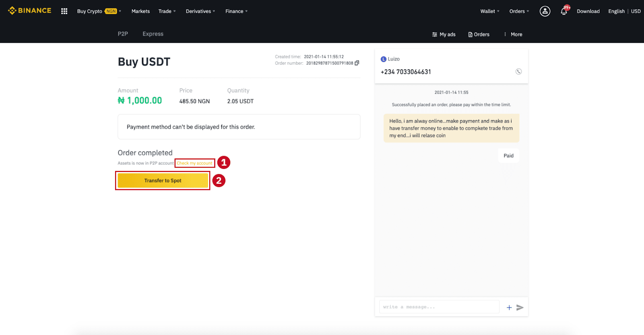Expand the Orders dropdown in top bar
The width and height of the screenshot is (644, 335).
pyautogui.click(x=519, y=11)
